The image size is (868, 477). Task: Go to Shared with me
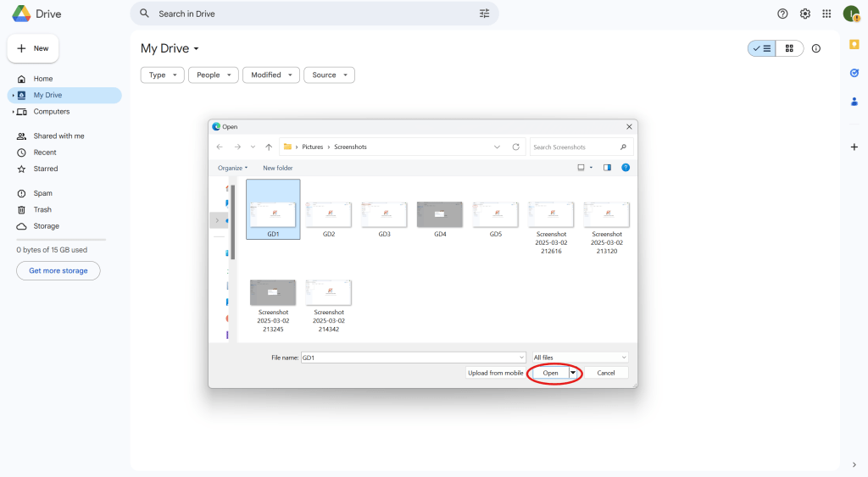58,136
